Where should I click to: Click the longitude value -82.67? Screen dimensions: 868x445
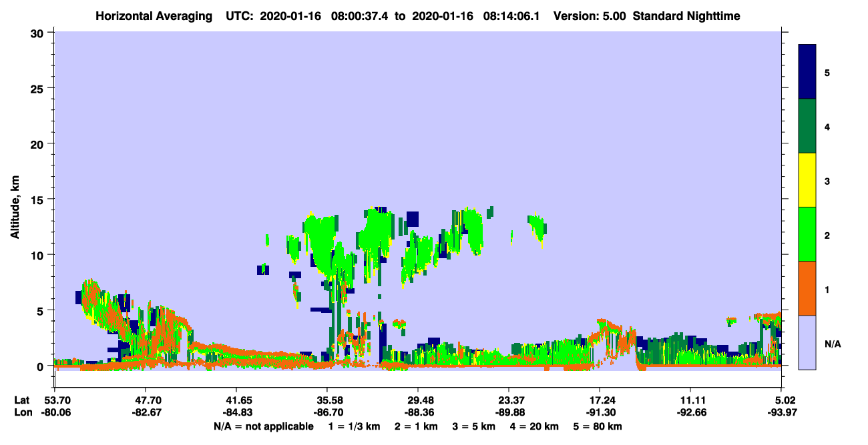point(146,412)
